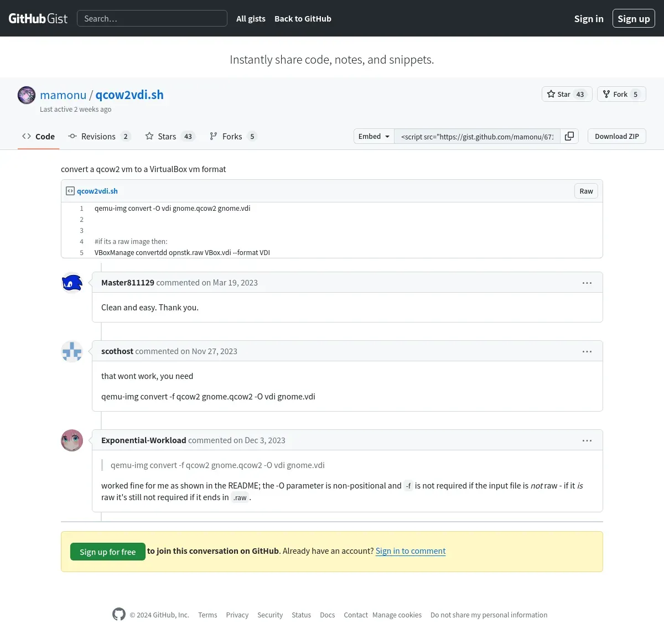
Task: Click 'Last active 2 weeks ago' text
Action: [x=76, y=109]
